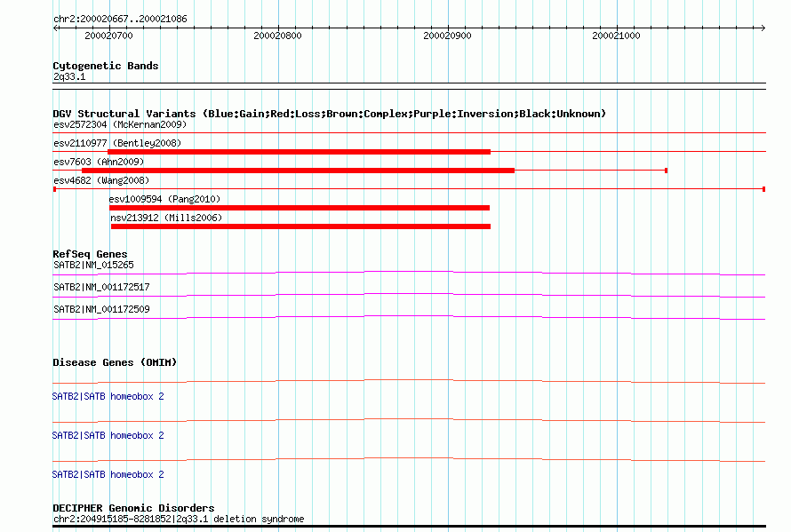Click the esv2110977 (Bentley2008) variant label
The image size is (791, 532).
[117, 143]
